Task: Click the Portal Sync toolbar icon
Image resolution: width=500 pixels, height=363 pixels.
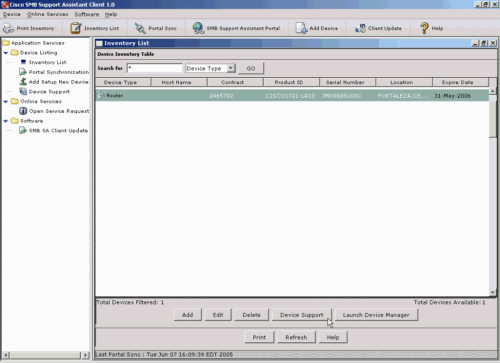Action: (x=140, y=28)
